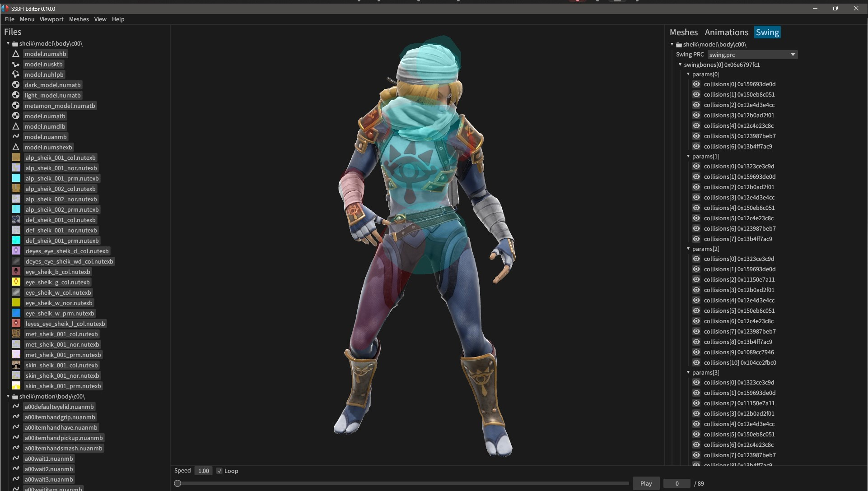Open the alp_sheik_001_col.nutexb file
The image size is (868, 491).
[61, 157]
